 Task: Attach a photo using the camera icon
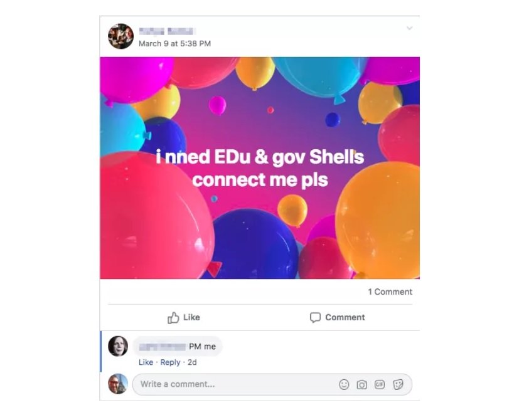tap(361, 385)
